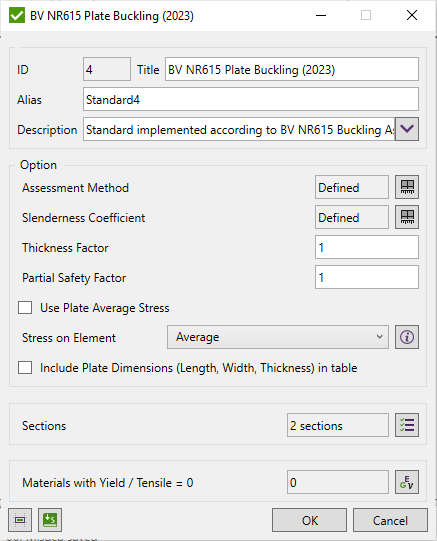
Task: Select the ID field showing 4
Action: coord(107,69)
